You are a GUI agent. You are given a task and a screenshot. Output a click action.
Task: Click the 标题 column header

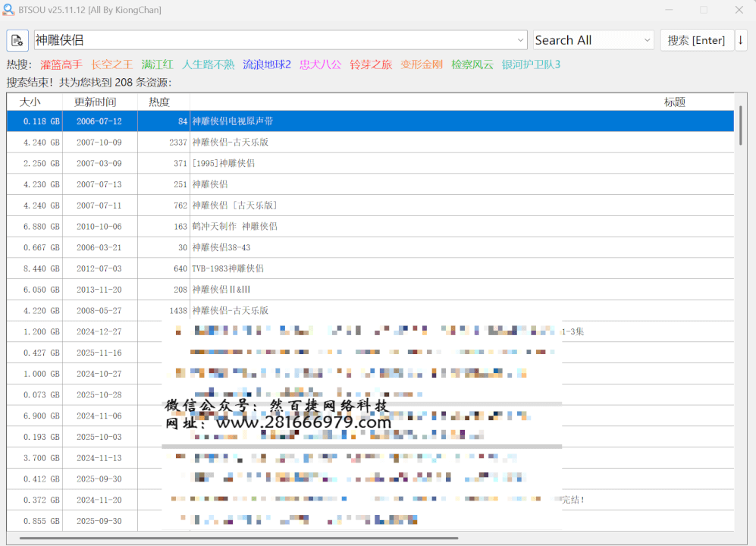pyautogui.click(x=674, y=102)
